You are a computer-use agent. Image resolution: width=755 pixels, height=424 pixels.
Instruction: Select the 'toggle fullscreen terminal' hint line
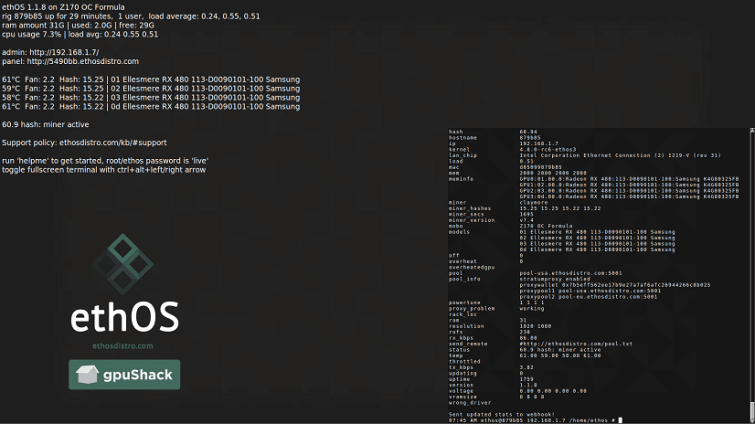click(x=104, y=170)
